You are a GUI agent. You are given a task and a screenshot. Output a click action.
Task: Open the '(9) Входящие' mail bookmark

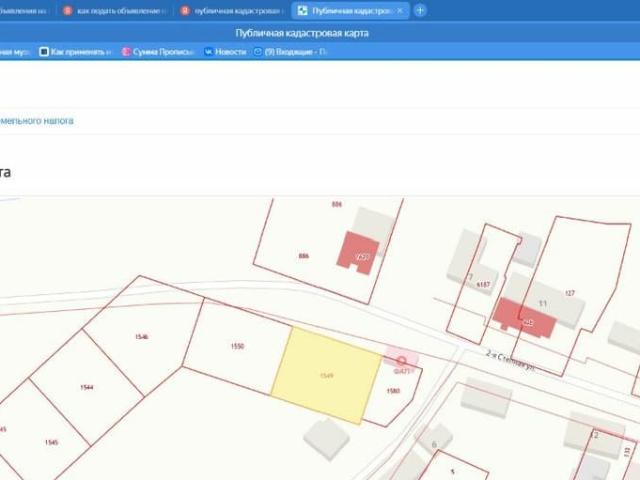290,52
